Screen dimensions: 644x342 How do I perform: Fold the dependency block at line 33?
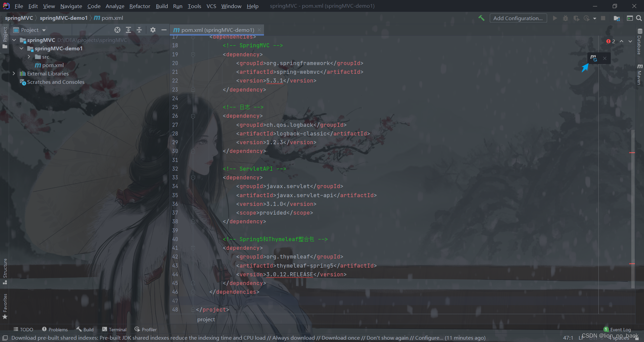point(193,178)
